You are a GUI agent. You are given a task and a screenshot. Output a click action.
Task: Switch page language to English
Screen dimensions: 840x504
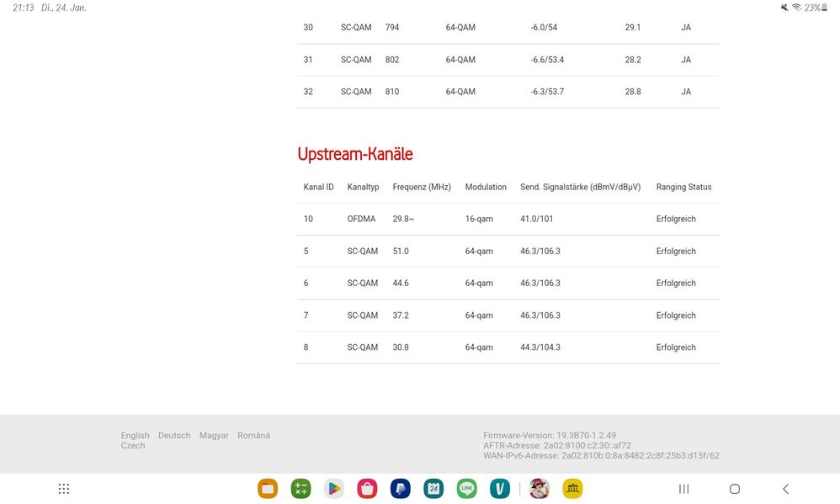(135, 436)
